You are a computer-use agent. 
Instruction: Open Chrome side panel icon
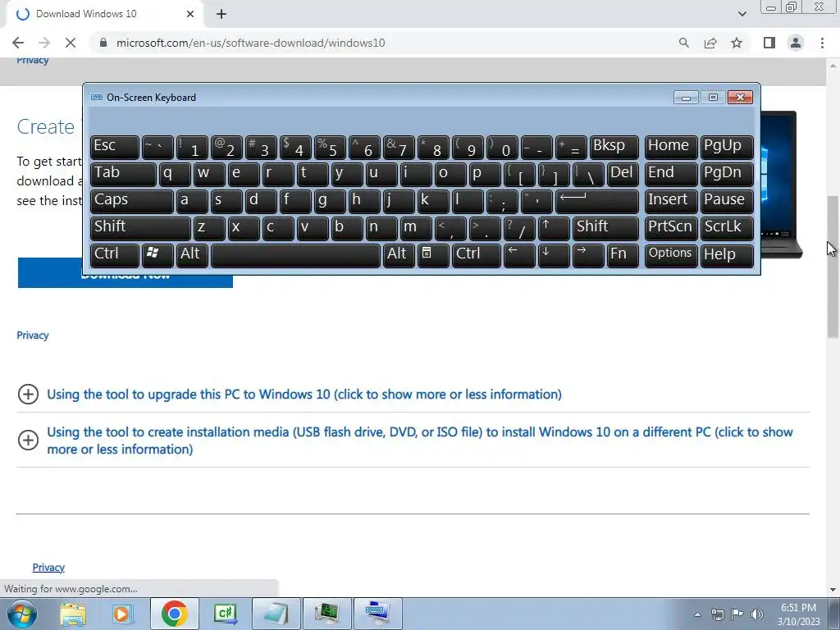769,43
